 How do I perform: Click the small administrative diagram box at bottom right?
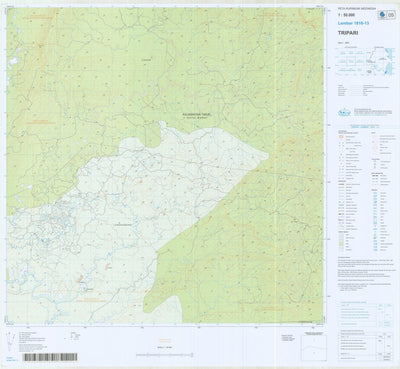(313, 348)
